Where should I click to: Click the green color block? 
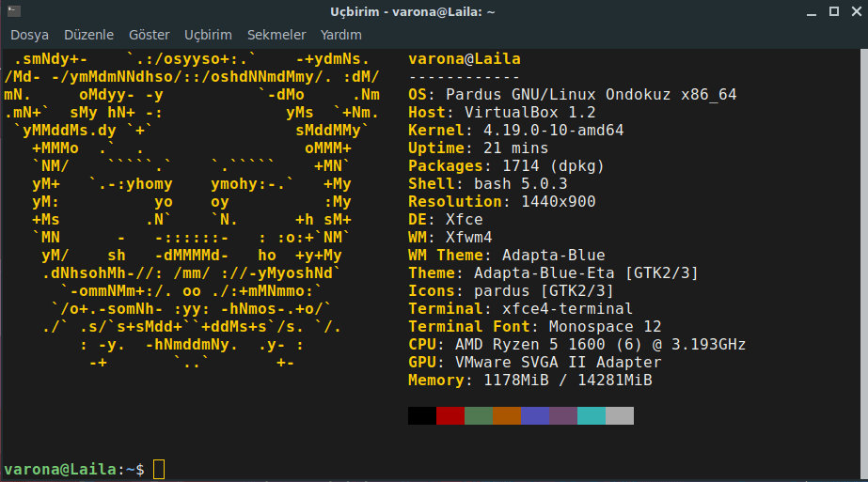click(479, 415)
